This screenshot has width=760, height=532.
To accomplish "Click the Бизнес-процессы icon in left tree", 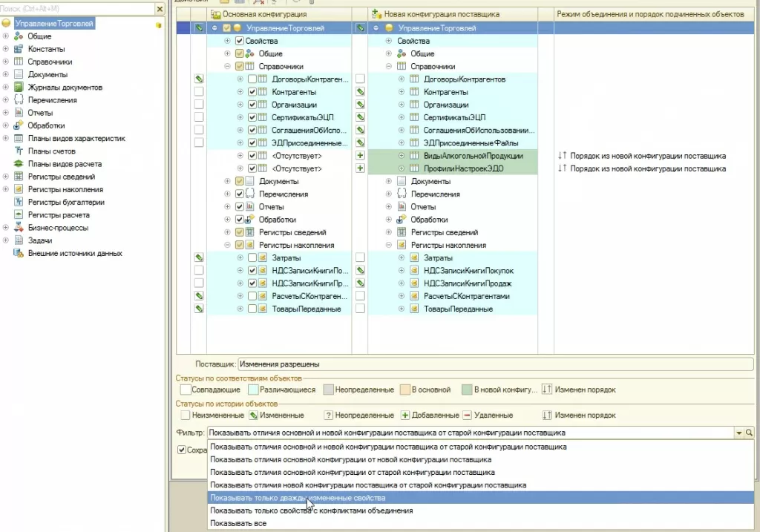I will (19, 228).
